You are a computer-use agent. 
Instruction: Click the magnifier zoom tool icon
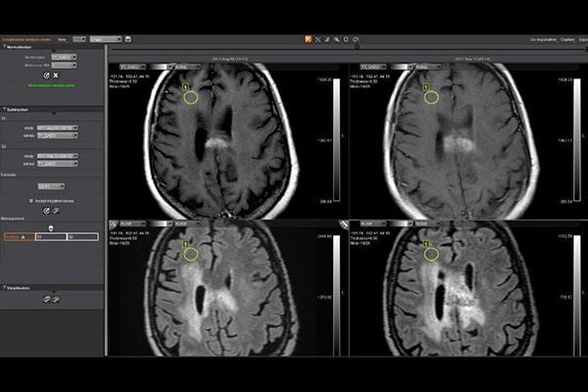point(336,39)
